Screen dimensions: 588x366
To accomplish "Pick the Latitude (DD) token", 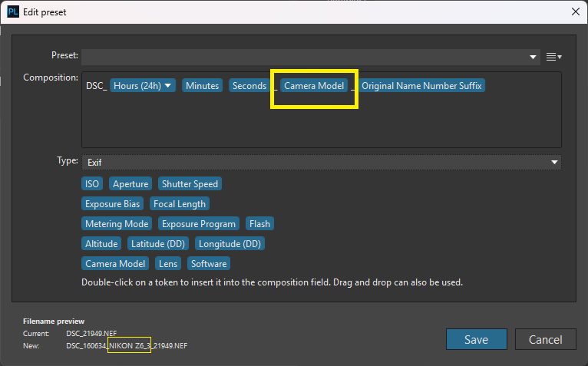I will [157, 244].
